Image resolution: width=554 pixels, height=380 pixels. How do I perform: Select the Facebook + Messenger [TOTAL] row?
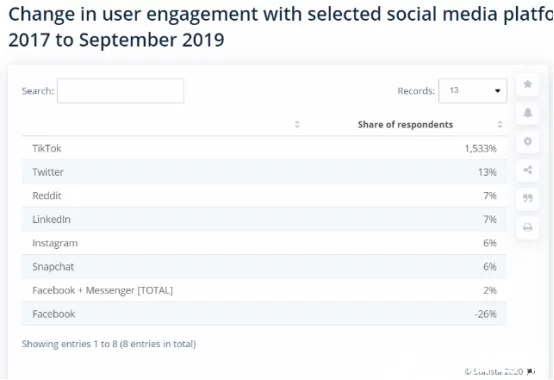point(264,290)
